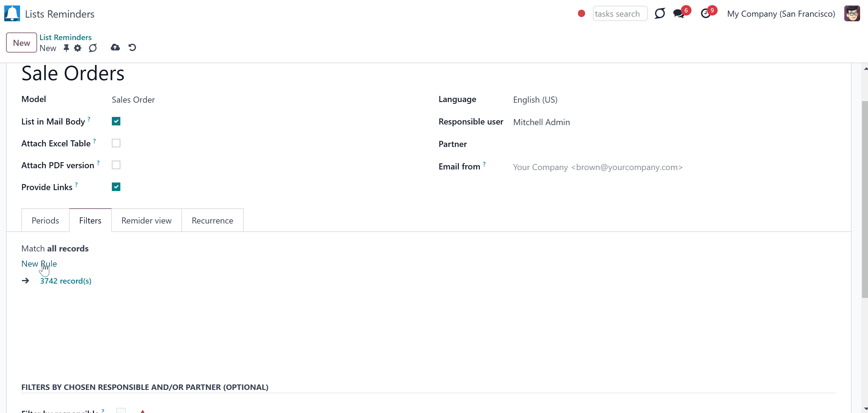Open the gear actions menu
This screenshot has width=868, height=413.
[77, 48]
